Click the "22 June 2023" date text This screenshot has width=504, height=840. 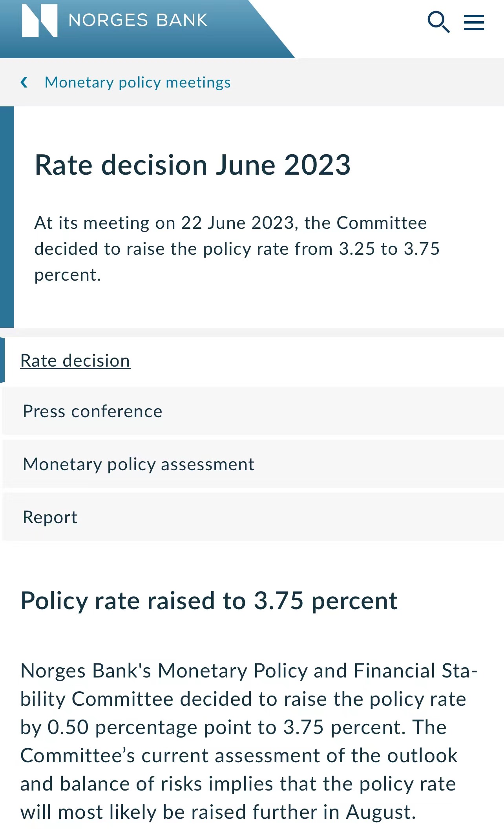click(237, 223)
